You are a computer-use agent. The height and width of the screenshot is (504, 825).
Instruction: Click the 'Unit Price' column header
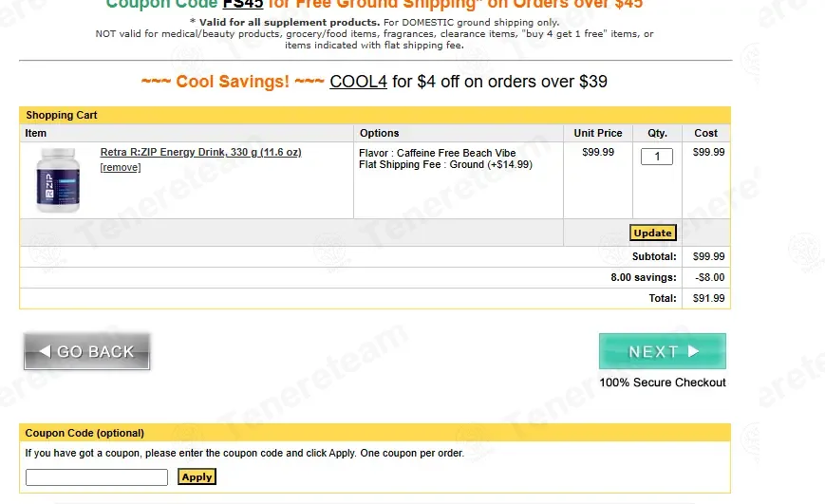(x=598, y=133)
